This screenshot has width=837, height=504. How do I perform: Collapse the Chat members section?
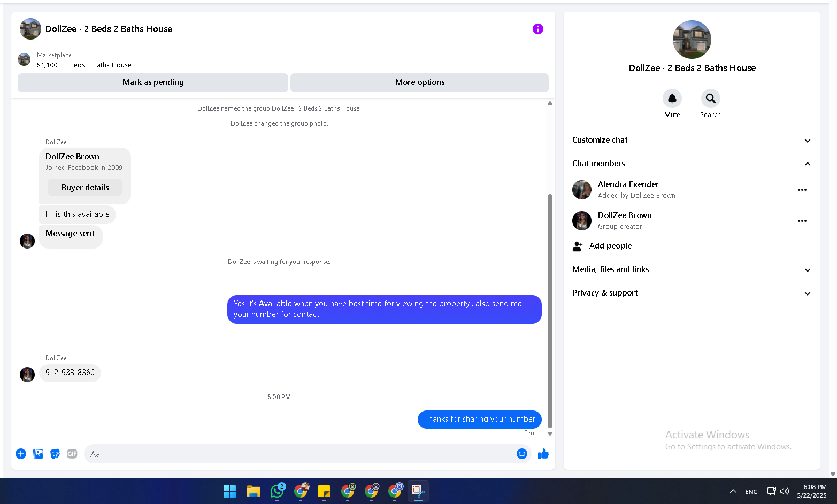tap(692, 164)
